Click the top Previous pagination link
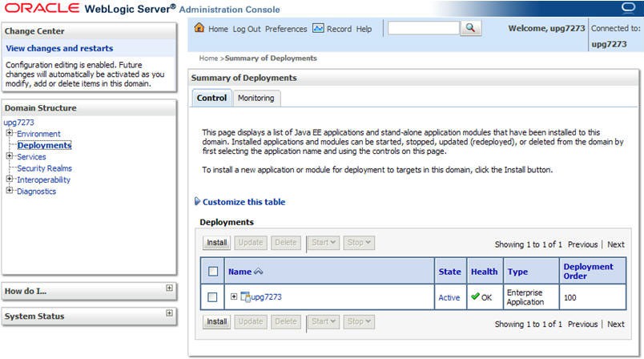 (x=583, y=244)
